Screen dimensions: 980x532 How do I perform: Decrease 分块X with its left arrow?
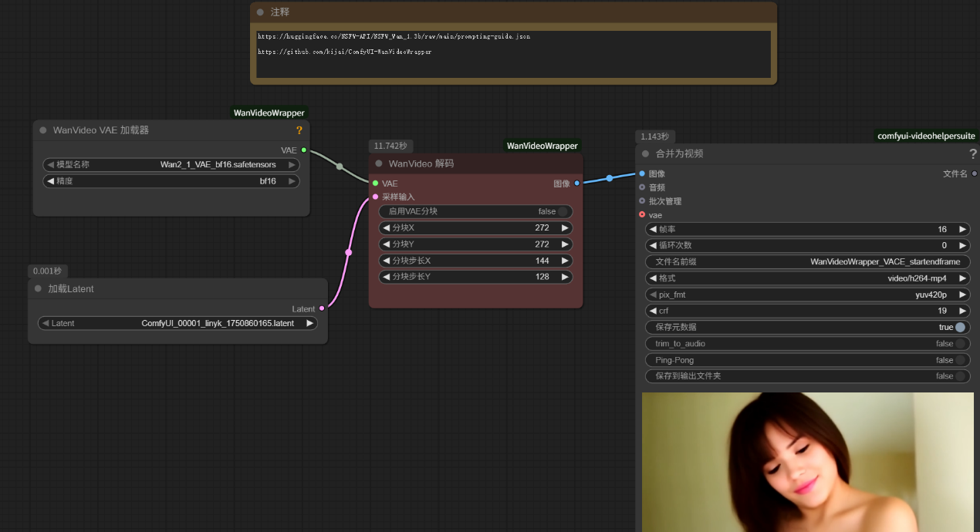(x=387, y=228)
